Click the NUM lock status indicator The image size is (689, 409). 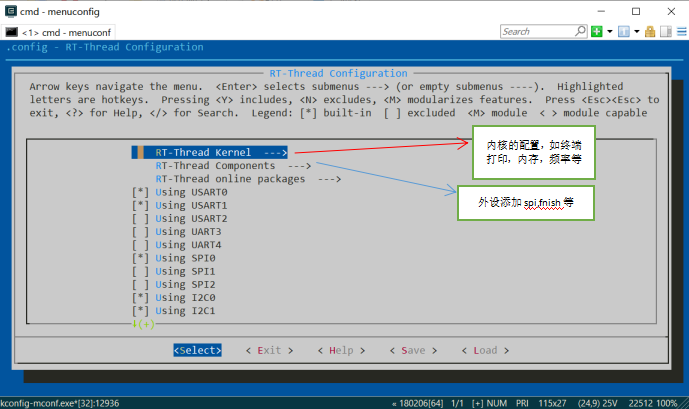(497, 403)
